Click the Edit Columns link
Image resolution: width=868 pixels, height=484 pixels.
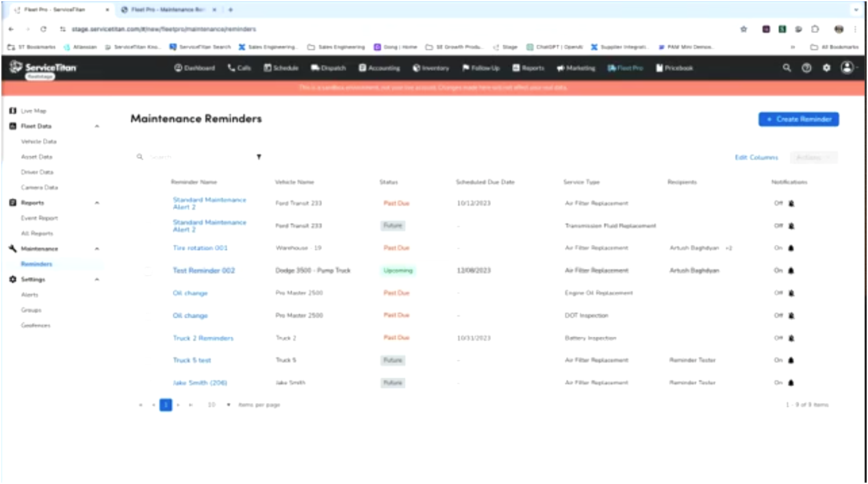point(756,157)
